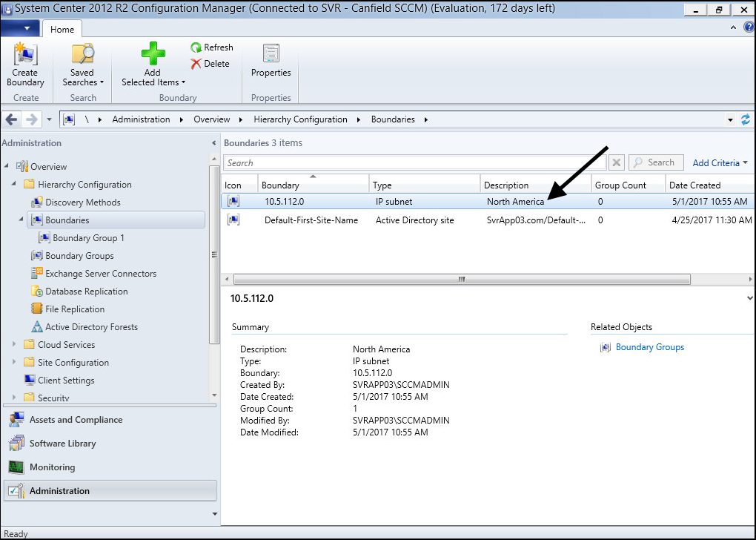Expand the Cloud Services folder

13,344
